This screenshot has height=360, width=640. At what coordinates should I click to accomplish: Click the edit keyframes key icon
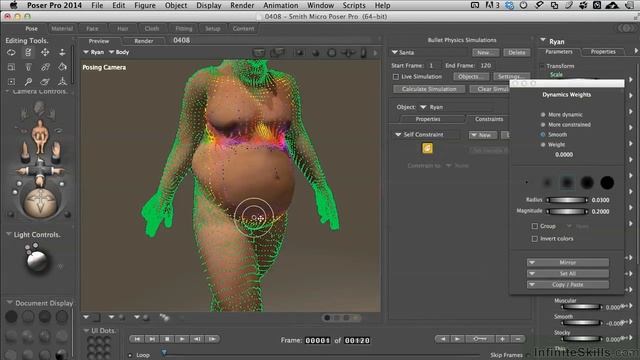click(x=480, y=339)
